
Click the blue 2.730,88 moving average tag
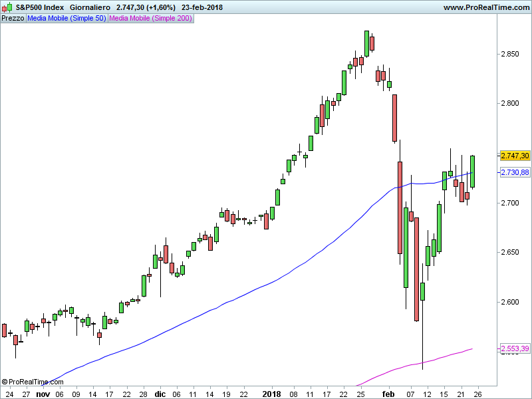515,172
